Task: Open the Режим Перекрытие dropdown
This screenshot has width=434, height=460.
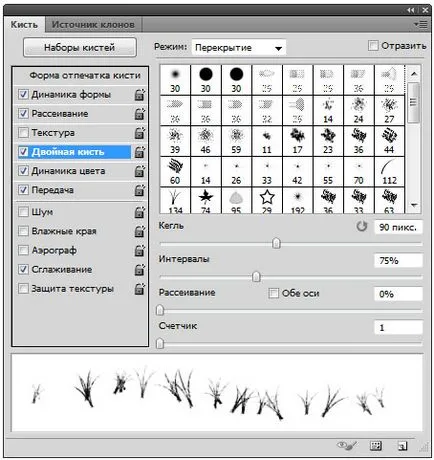Action: [239, 48]
